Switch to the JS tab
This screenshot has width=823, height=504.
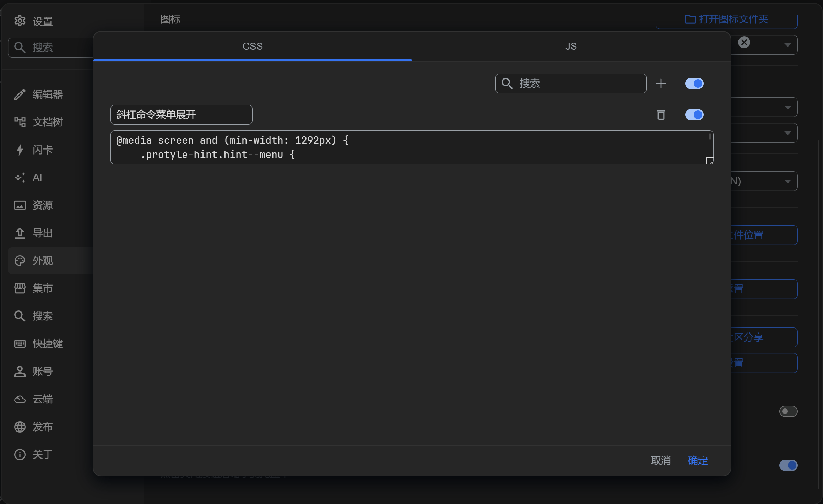click(x=571, y=47)
